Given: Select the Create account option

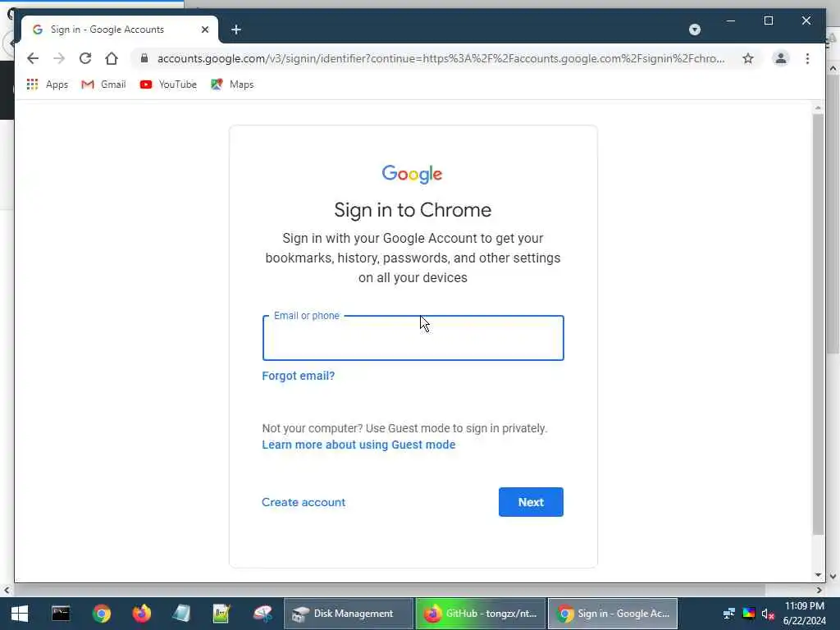Looking at the screenshot, I should 304,502.
